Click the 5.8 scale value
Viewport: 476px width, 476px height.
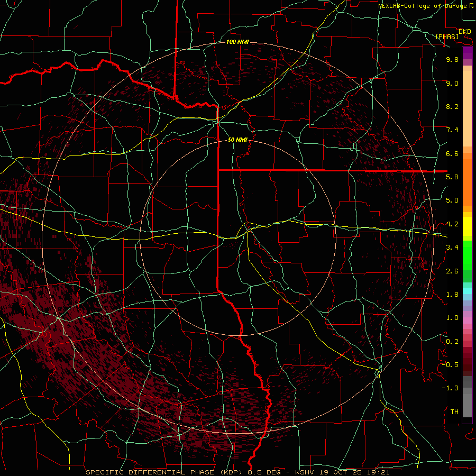[452, 177]
